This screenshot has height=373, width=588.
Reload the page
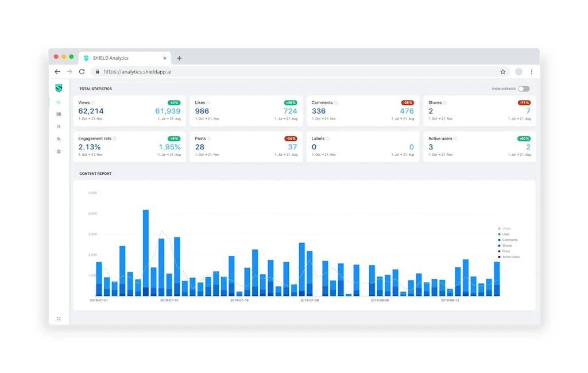82,71
